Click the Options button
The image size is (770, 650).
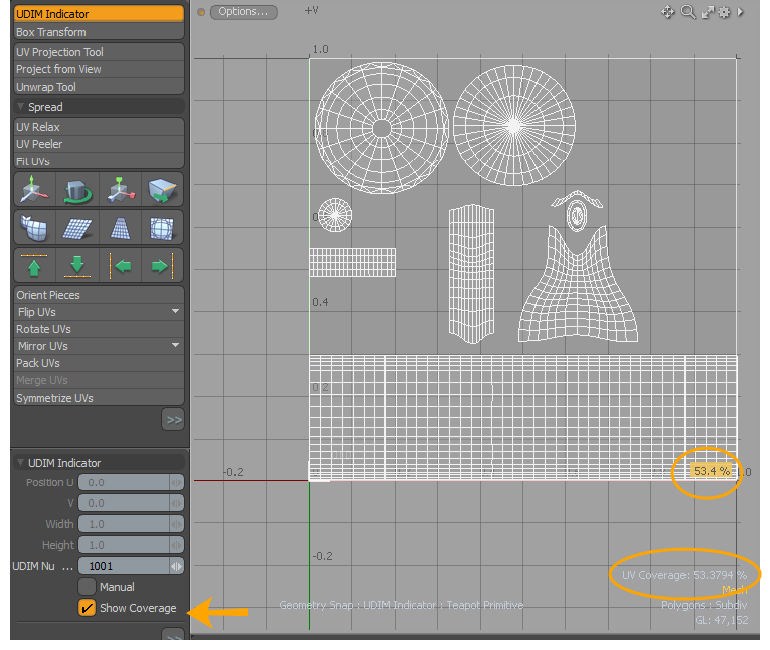(242, 12)
